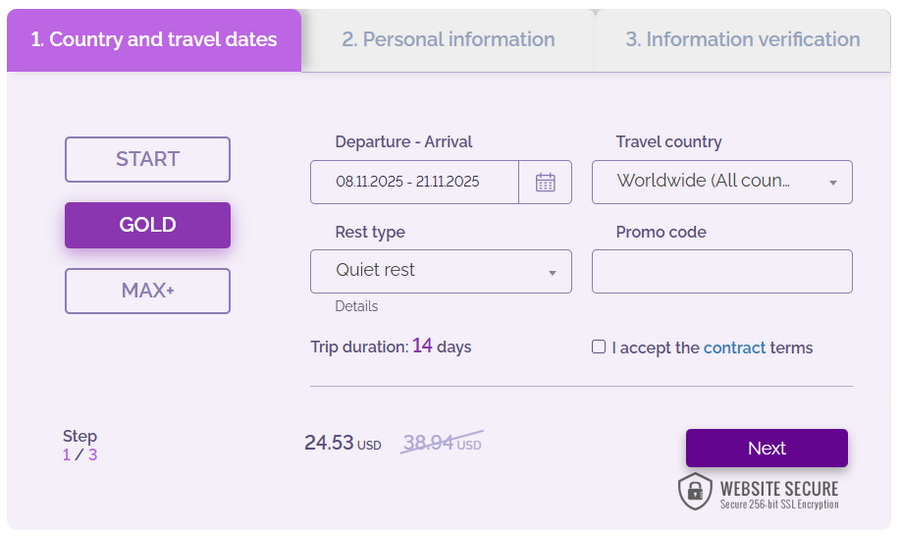Click the Step 1 / 3 indicator

coord(80,445)
